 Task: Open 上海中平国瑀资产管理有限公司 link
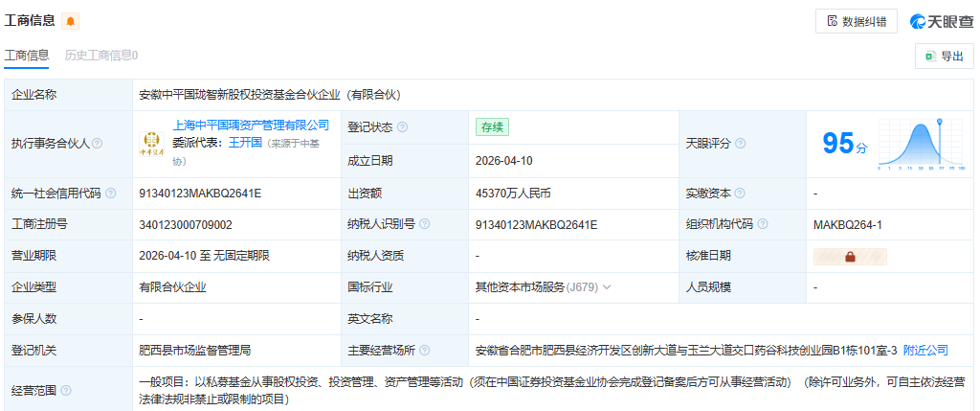pos(251,126)
